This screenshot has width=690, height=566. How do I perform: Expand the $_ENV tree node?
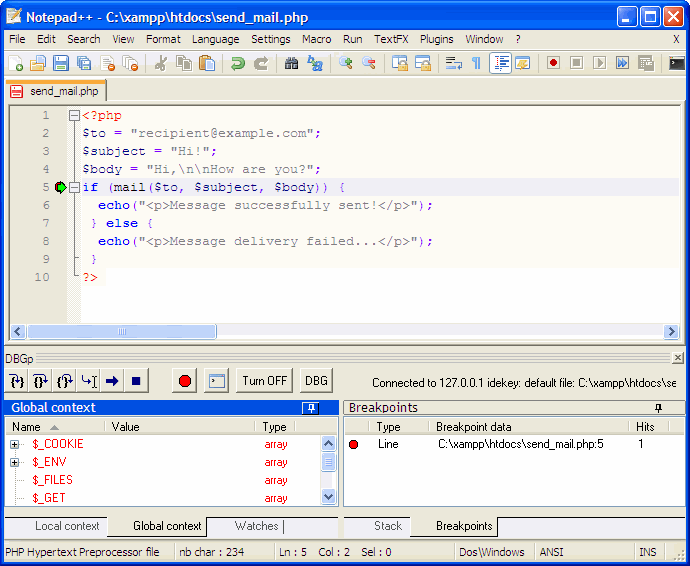point(15,462)
